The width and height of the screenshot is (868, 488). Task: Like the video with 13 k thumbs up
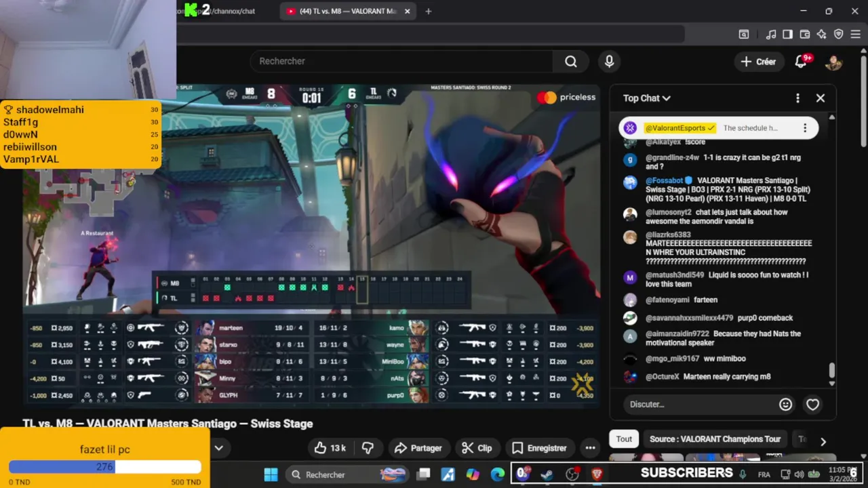[331, 448]
